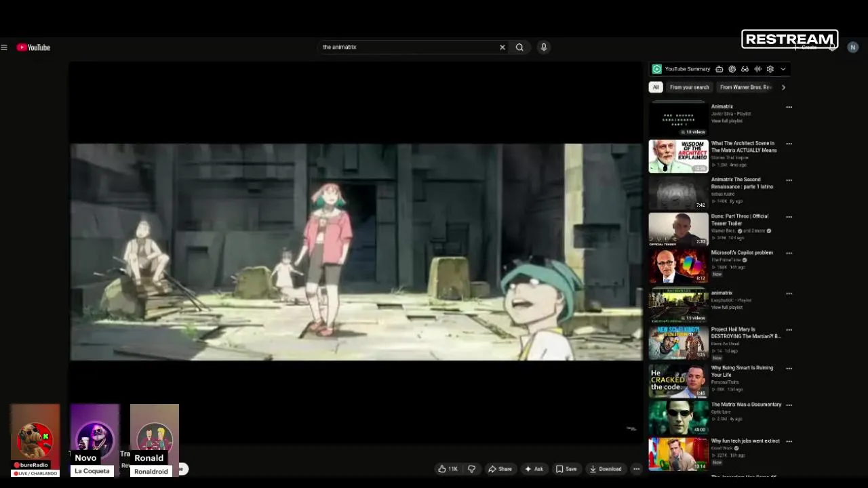Open options for 'The Matrix Was a Documentary'
The width and height of the screenshot is (868, 488).
pos(789,405)
